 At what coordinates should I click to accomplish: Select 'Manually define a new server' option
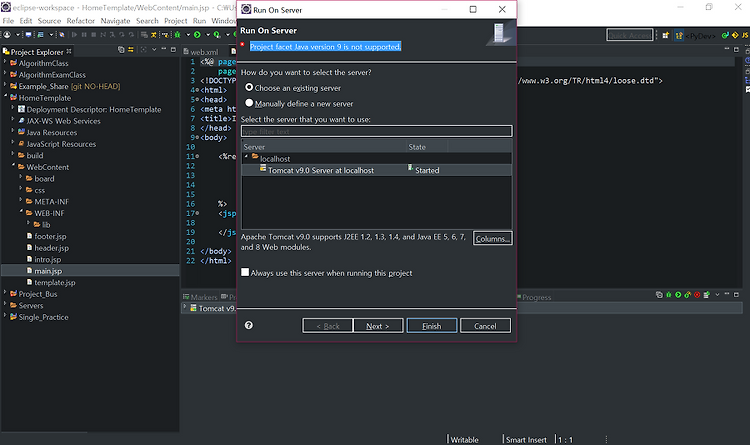[249, 103]
